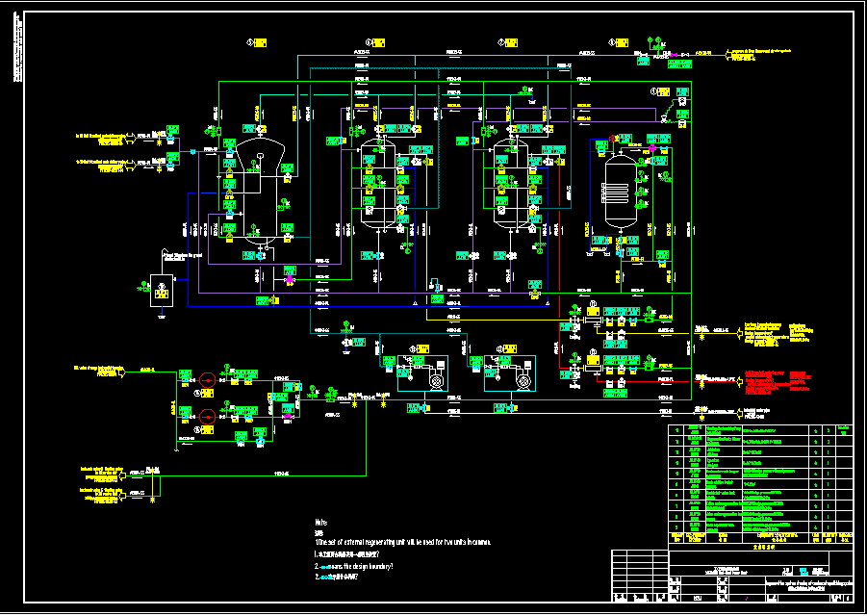Click the top-right yellow inlet arrow
This screenshot has width=867, height=616.
click(x=728, y=54)
